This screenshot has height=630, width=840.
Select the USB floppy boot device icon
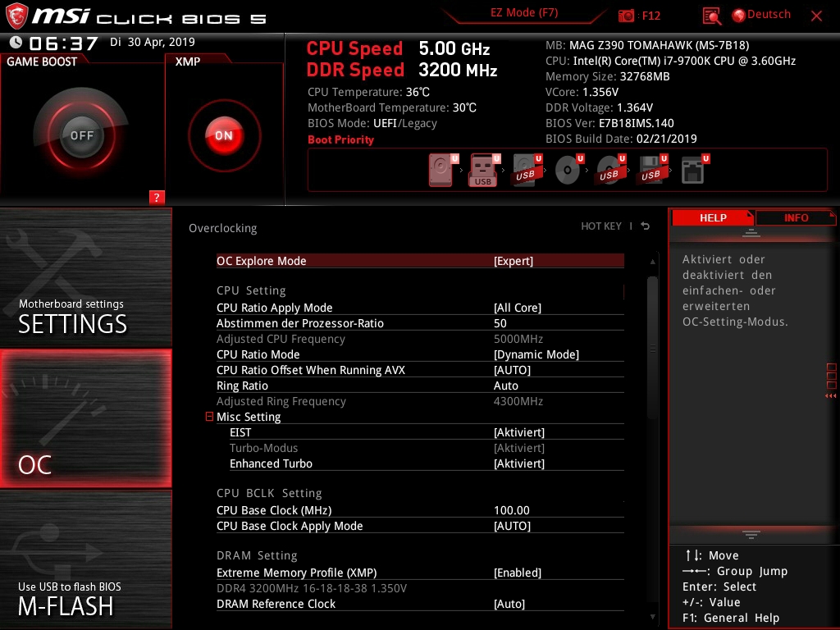[x=651, y=170]
